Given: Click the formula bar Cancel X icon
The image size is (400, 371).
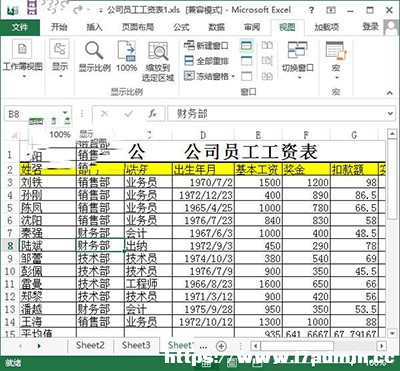Looking at the screenshot, I should [104, 114].
